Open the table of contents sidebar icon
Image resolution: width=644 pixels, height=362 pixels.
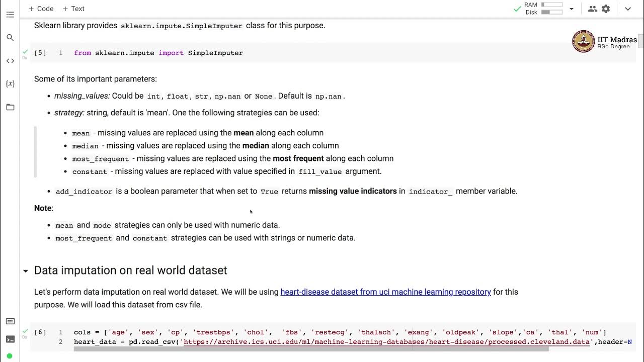(x=10, y=15)
